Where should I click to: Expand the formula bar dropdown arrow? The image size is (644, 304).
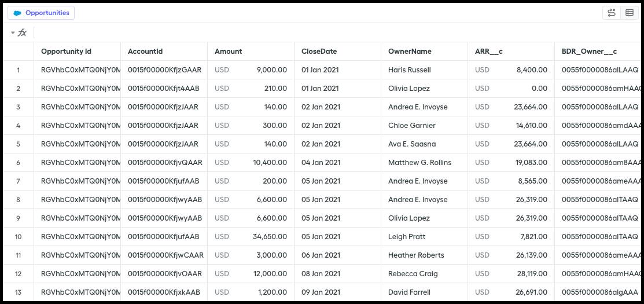tap(13, 33)
